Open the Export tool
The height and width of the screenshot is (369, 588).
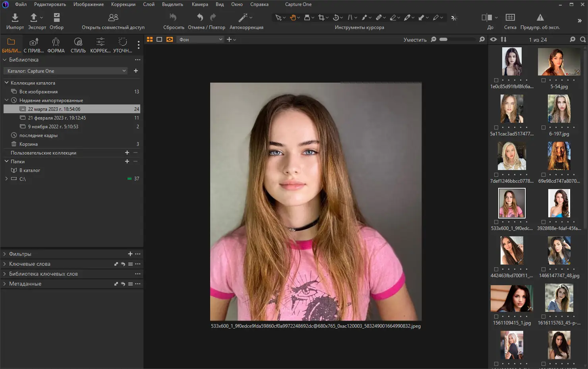click(34, 18)
